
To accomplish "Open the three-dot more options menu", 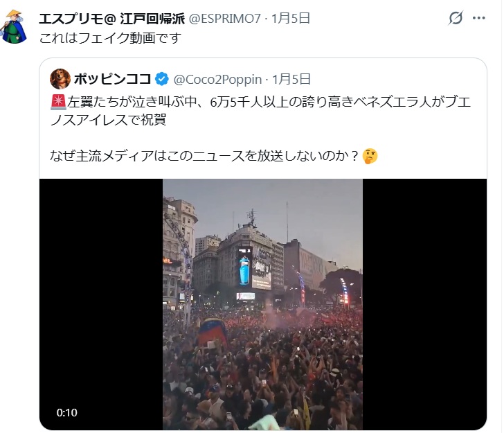I will click(478, 18).
